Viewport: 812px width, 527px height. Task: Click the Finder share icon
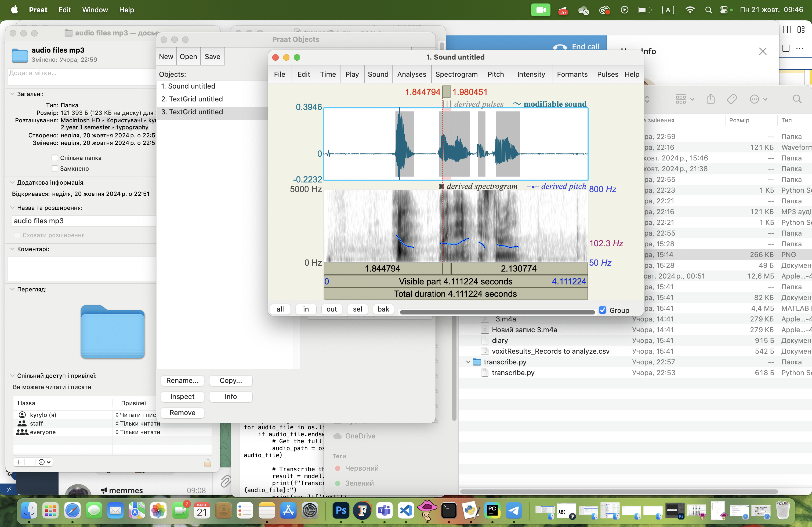(711, 99)
